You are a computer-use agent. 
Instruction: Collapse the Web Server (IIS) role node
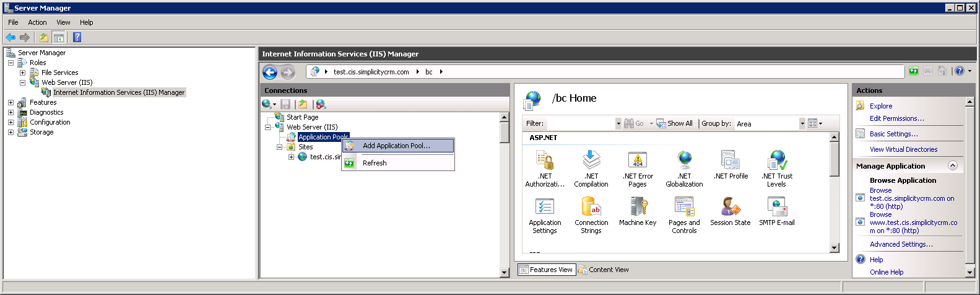(x=22, y=82)
